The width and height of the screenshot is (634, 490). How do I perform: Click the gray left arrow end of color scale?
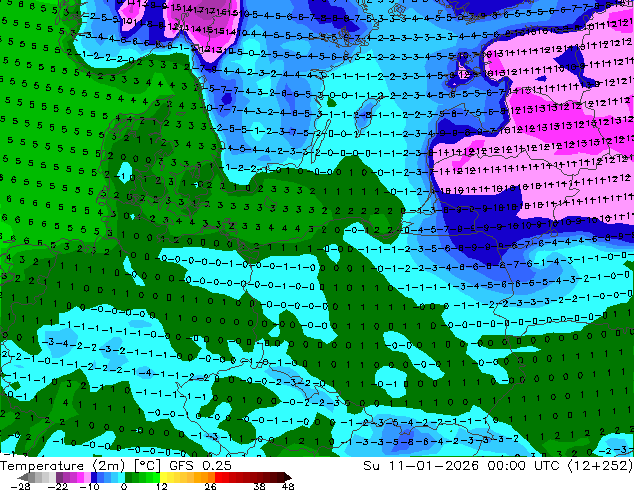click(x=23, y=477)
